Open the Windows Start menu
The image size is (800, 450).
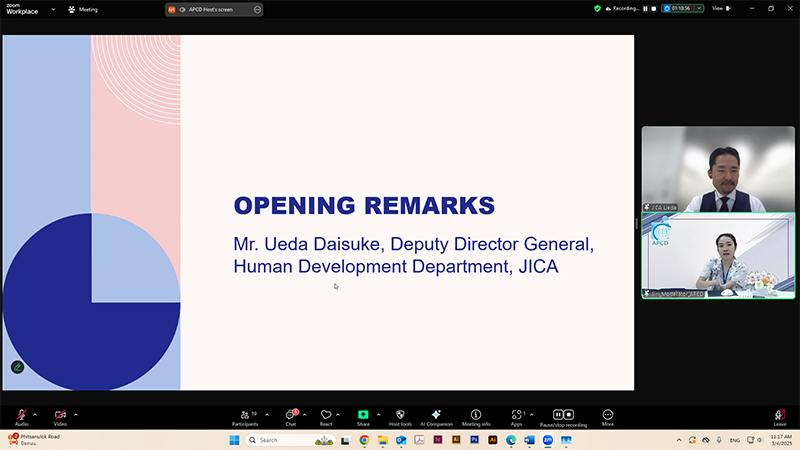point(235,440)
